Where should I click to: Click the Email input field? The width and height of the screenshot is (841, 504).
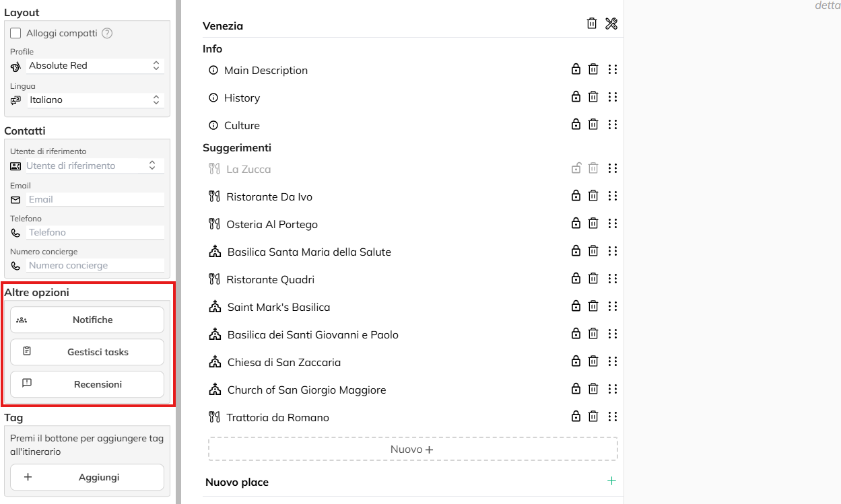(x=94, y=199)
